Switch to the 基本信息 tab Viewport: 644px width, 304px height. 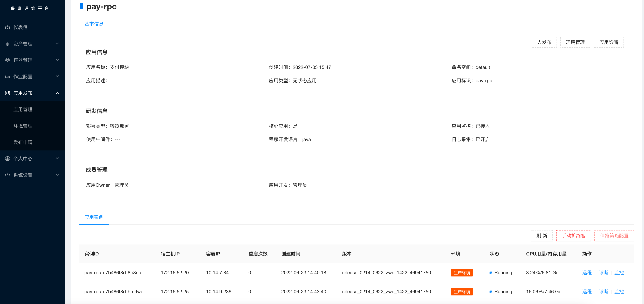[94, 24]
